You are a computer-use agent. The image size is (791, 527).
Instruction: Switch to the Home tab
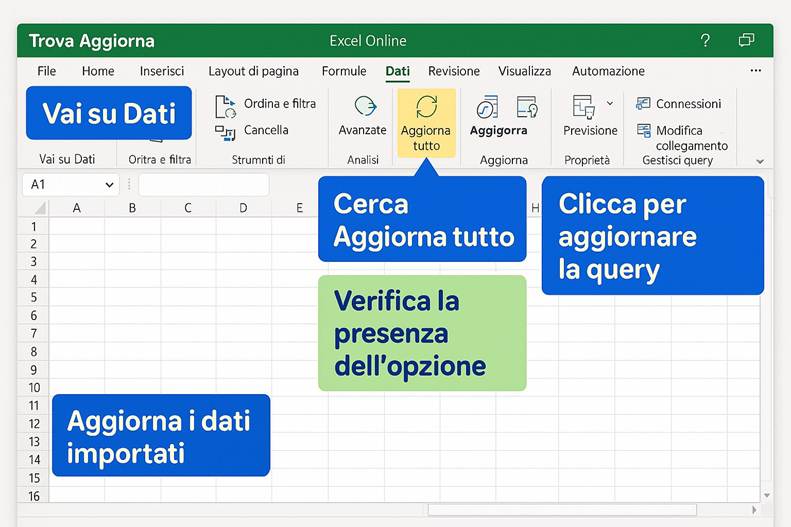click(98, 71)
